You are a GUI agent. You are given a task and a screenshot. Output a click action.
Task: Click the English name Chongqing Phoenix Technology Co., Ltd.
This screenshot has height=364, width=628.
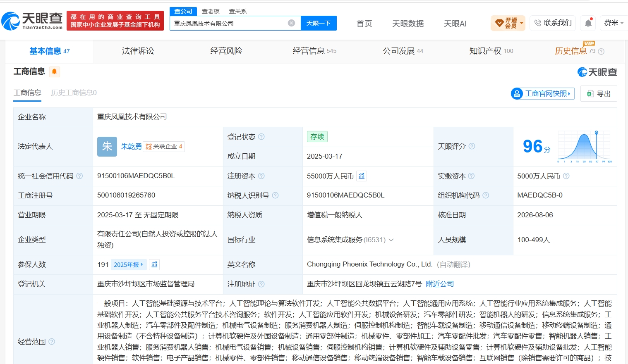[x=369, y=264]
